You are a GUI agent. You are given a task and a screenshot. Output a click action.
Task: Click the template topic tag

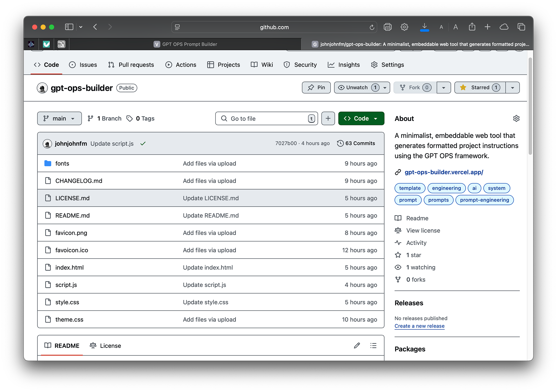[410, 188]
